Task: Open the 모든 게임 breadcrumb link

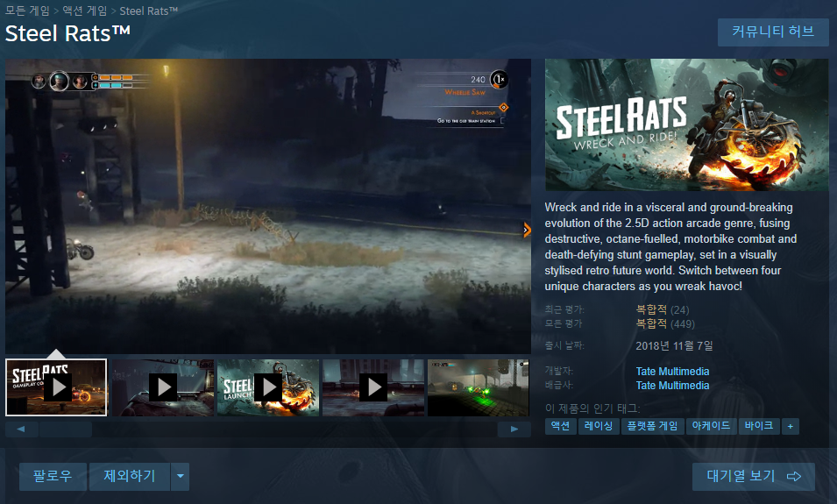Action: pos(27,11)
